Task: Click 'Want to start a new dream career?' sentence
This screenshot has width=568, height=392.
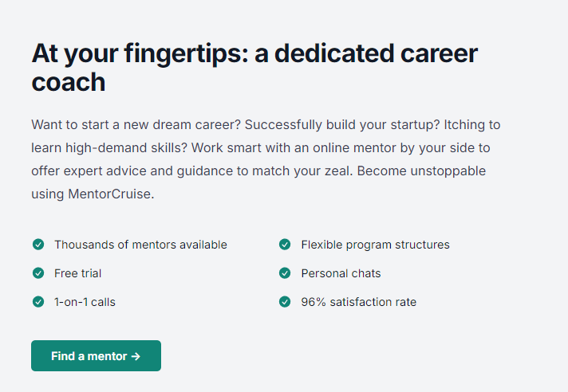Action: click(135, 125)
